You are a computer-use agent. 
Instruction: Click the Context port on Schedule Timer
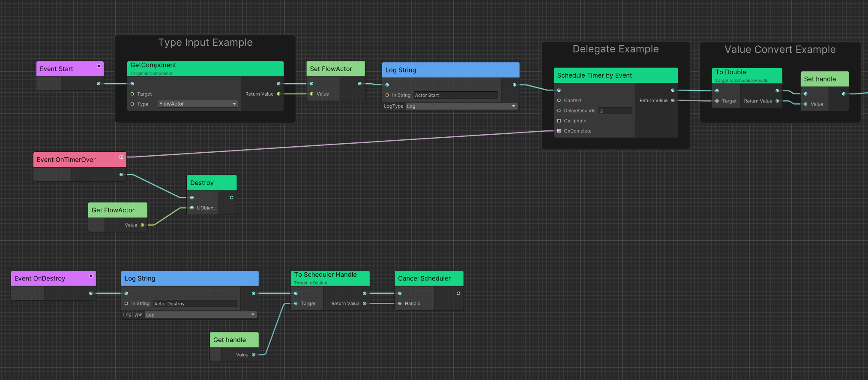pos(559,100)
